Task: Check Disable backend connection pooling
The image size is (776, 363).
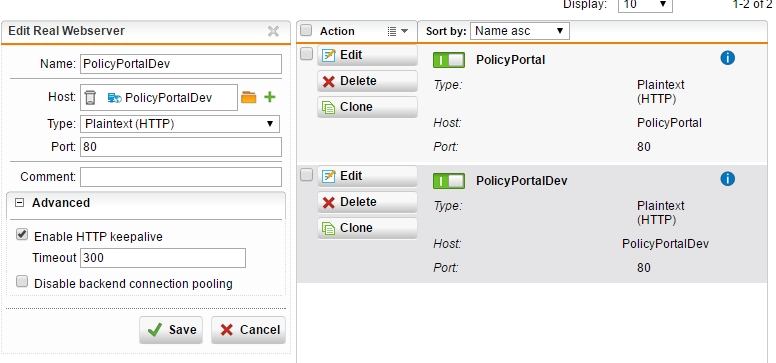Action: 22,281
